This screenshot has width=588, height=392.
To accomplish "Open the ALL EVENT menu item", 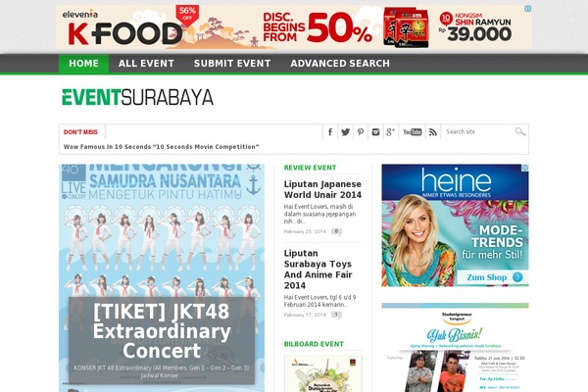I will 146,64.
